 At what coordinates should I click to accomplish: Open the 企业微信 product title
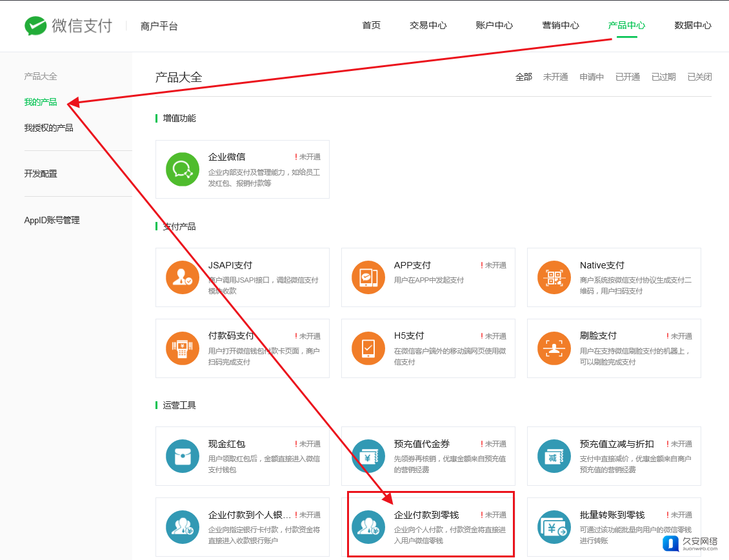226,157
